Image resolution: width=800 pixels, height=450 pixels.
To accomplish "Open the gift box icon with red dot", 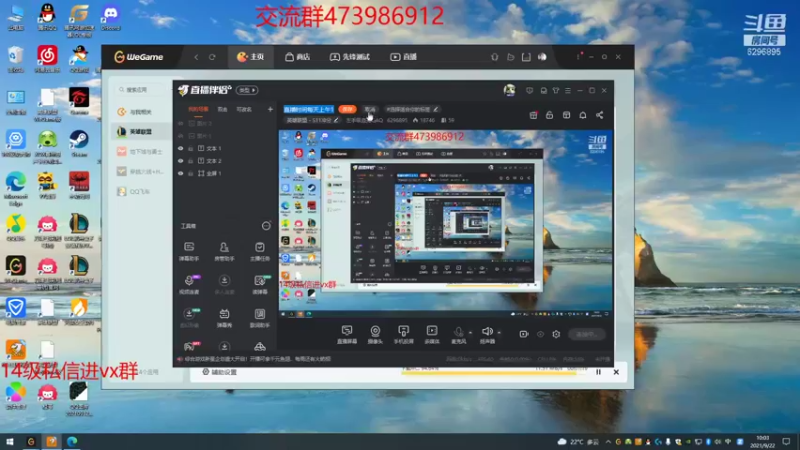I will pos(533,115).
